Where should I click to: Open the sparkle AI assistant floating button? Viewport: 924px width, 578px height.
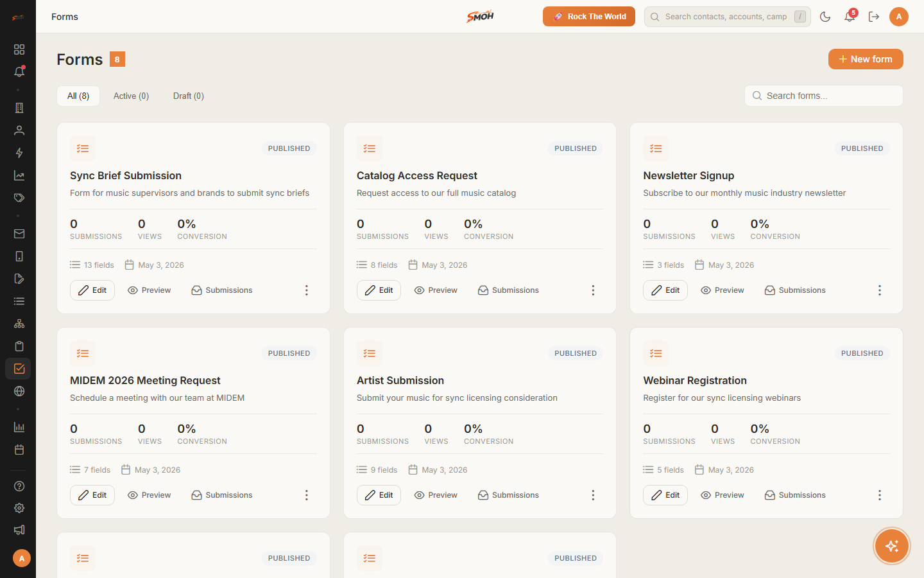click(892, 546)
